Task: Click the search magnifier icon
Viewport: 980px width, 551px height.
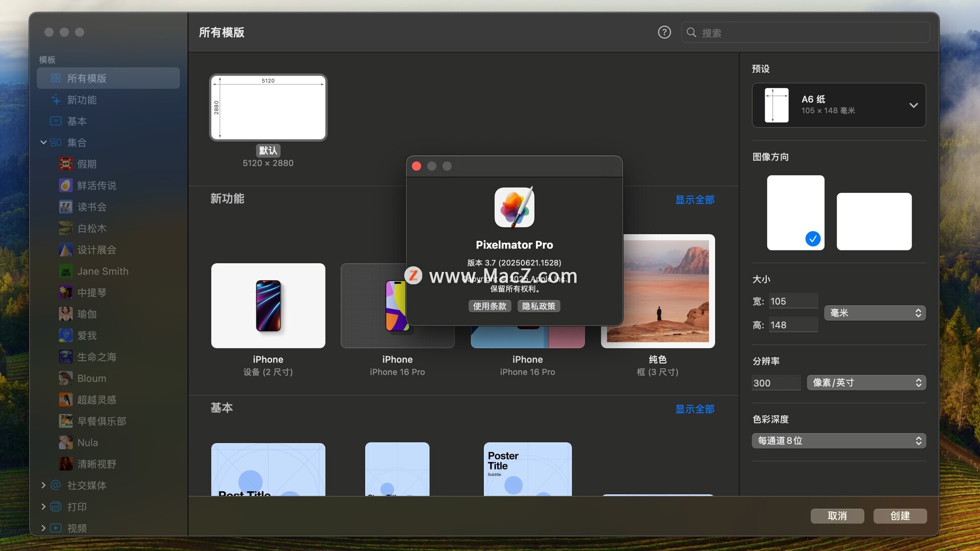Action: coord(692,33)
